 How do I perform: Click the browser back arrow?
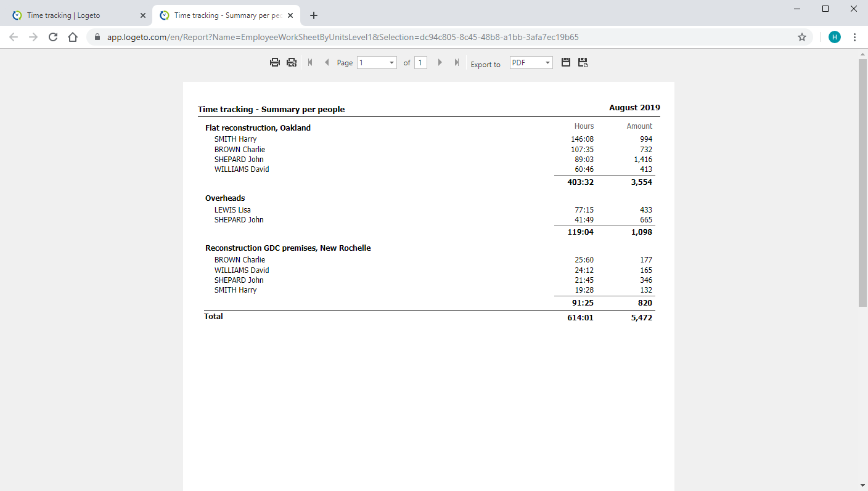14,37
